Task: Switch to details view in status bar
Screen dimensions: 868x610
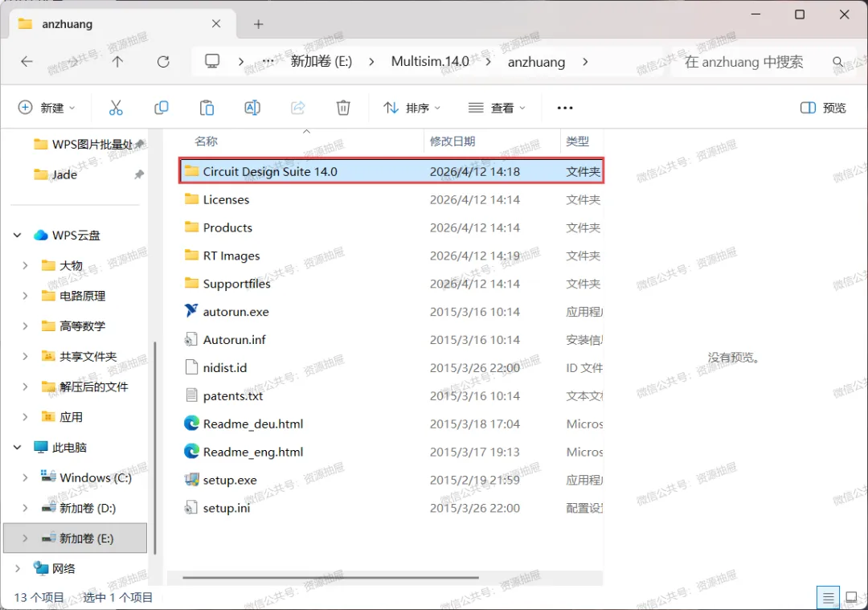Action: tap(828, 598)
